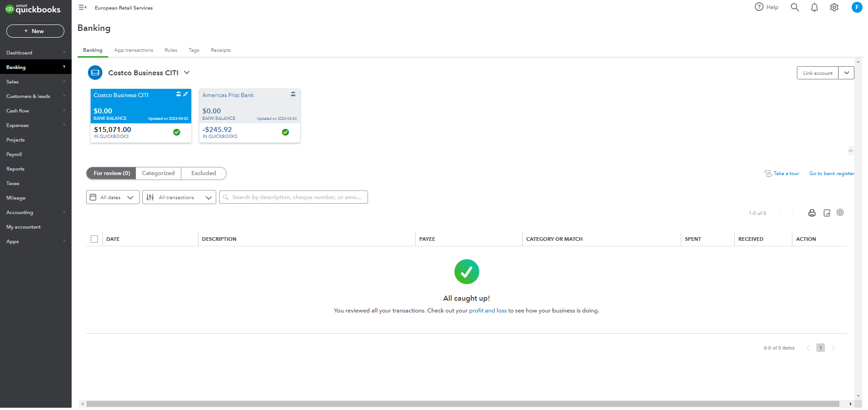
Task: Collapse the account cards panel chevron
Action: click(851, 151)
